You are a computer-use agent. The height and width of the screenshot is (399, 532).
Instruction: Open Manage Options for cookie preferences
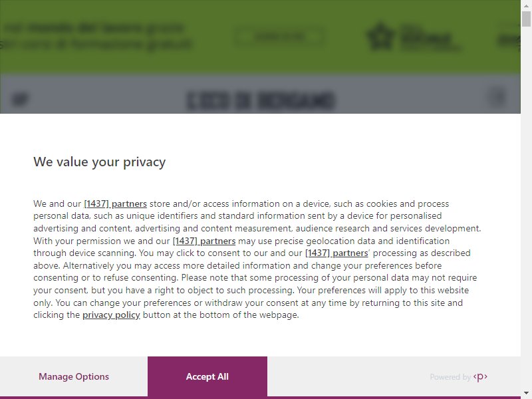[x=74, y=376]
